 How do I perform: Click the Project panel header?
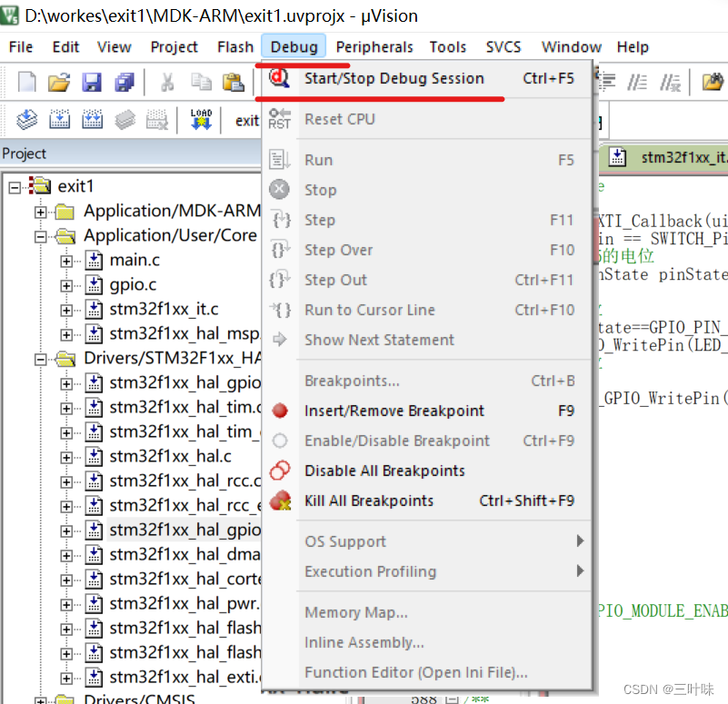tap(131, 154)
